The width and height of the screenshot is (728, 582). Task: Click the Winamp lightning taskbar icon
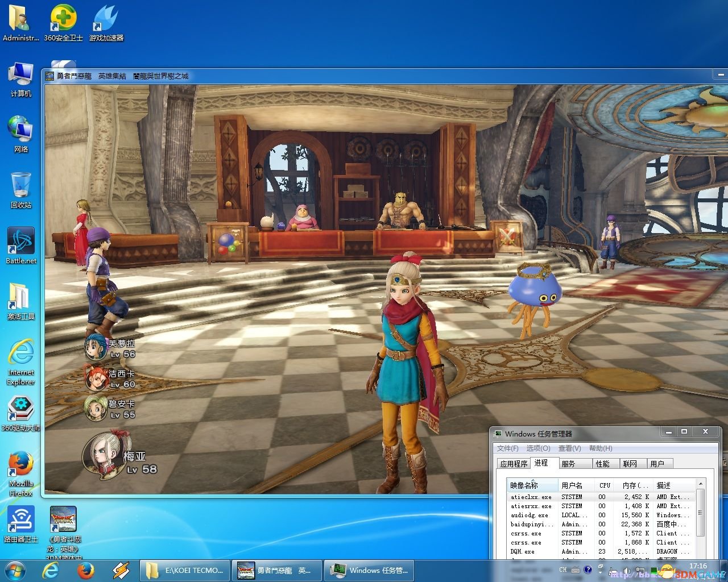[121, 570]
